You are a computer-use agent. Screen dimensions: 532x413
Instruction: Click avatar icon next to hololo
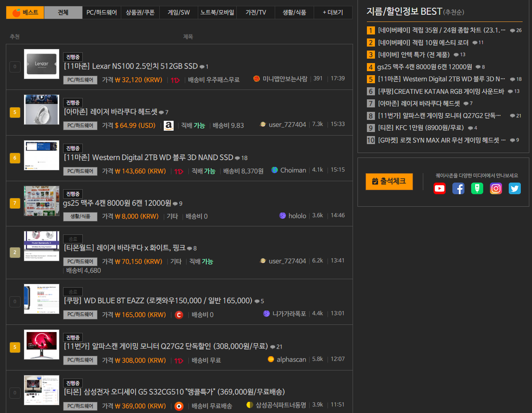282,216
